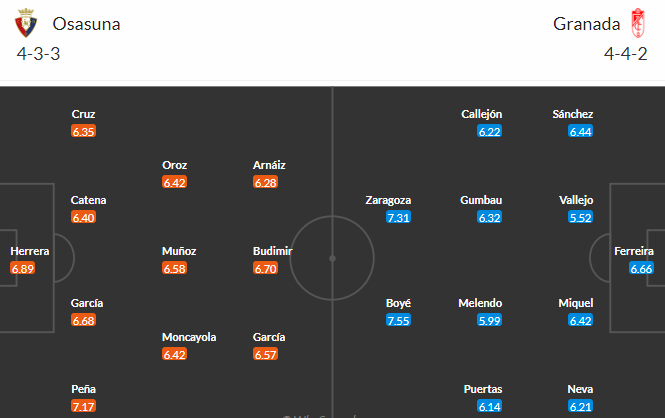This screenshot has width=665, height=418.
Task: Click the Granada club crest icon
Action: click(637, 23)
